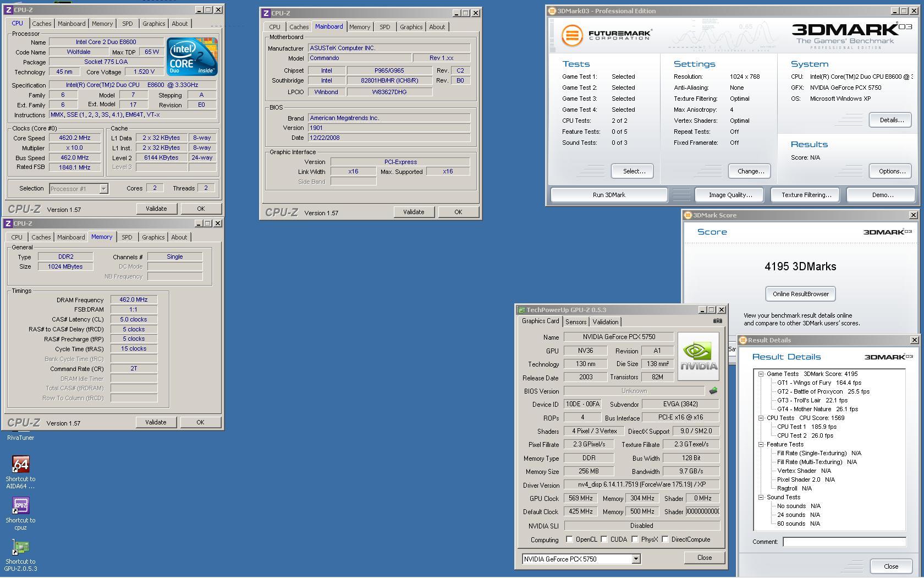Minimize the 3DMark03 window
The width and height of the screenshot is (924, 578).
895,11
